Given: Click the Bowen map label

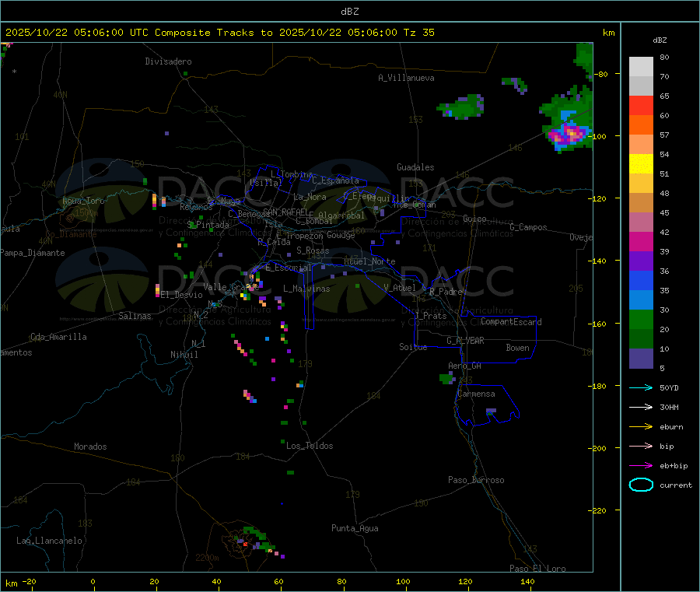Looking at the screenshot, I should point(517,348).
